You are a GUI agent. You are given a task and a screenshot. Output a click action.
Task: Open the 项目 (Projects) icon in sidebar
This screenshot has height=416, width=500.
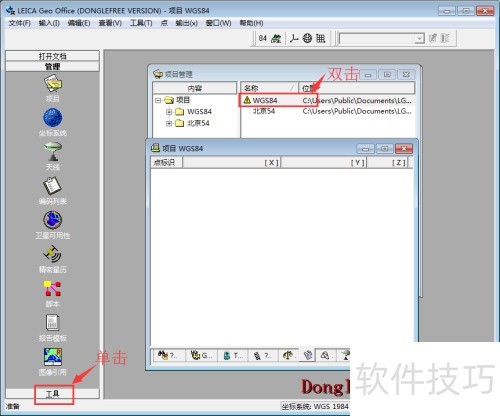pyautogui.click(x=53, y=84)
